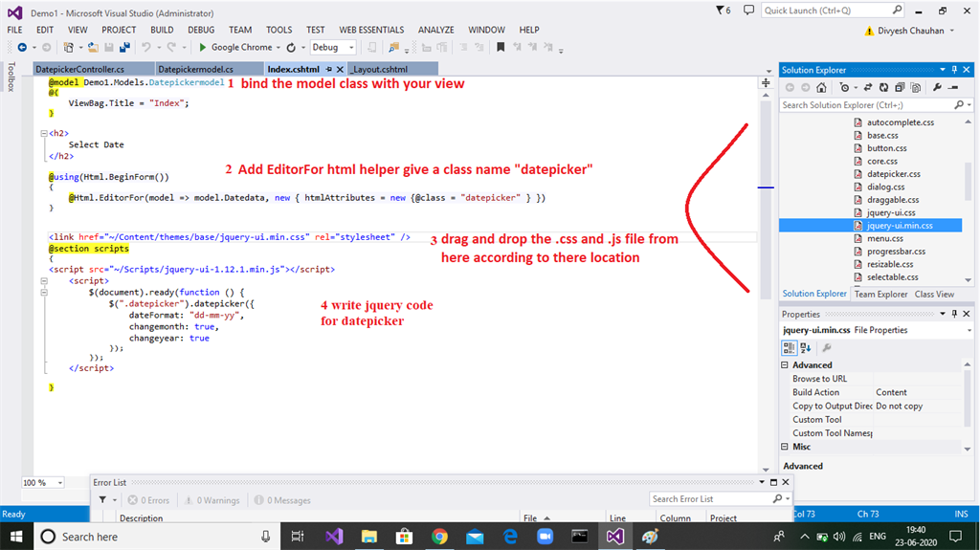Open Google Chrome from the taskbar
This screenshot has height=550, width=980.
[439, 537]
